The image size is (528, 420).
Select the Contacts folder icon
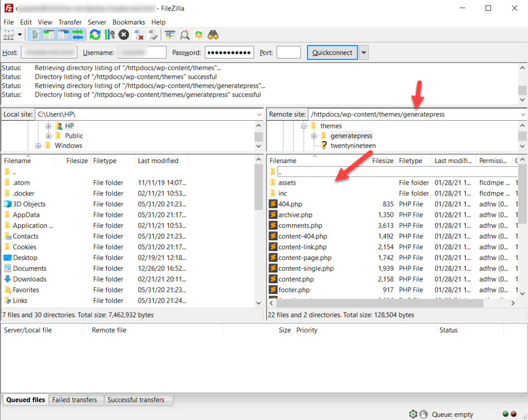pyautogui.click(x=7, y=236)
